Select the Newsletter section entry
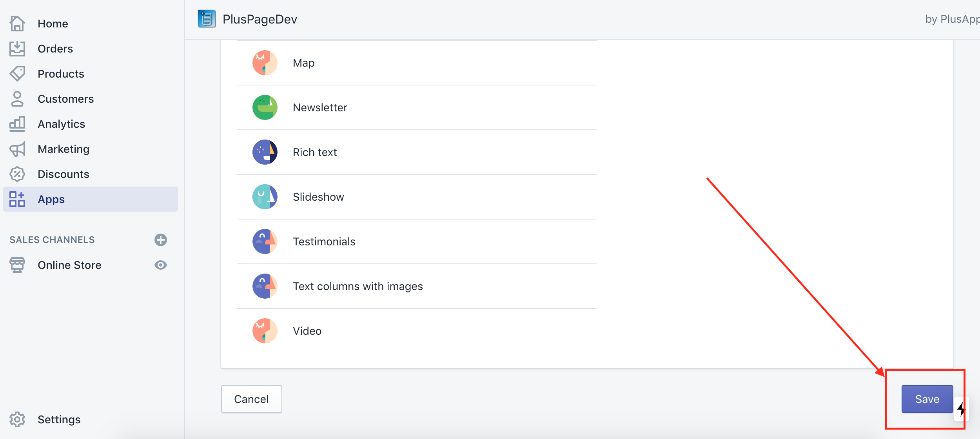Screen dimensions: 980x439 (320, 107)
